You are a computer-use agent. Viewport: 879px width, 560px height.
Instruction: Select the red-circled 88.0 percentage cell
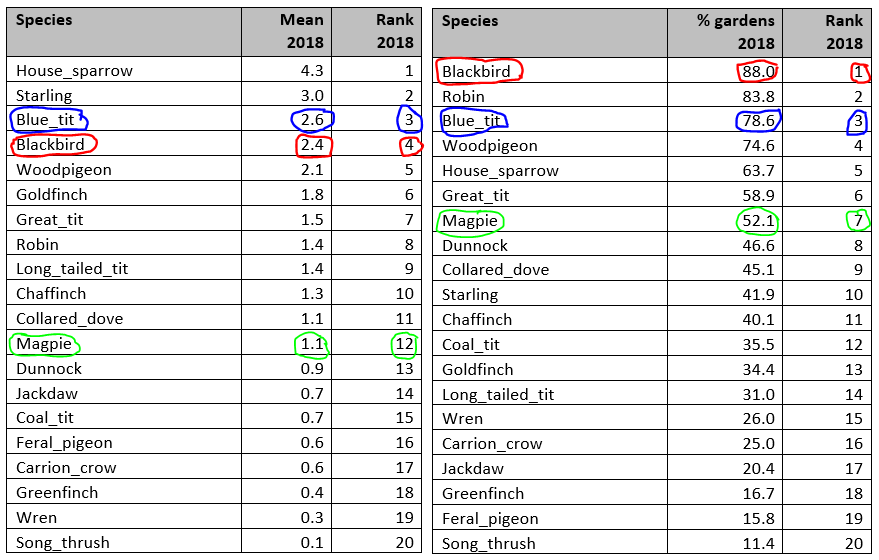(x=758, y=72)
